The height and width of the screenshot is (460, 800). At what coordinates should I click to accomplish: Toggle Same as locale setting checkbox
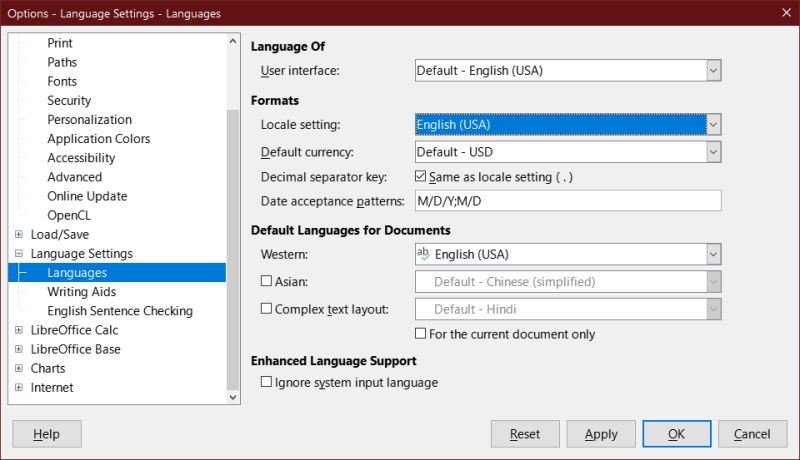pos(420,176)
